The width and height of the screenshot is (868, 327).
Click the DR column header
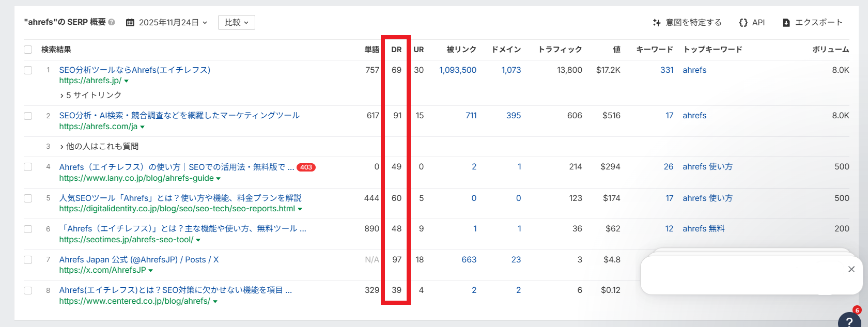tap(396, 50)
